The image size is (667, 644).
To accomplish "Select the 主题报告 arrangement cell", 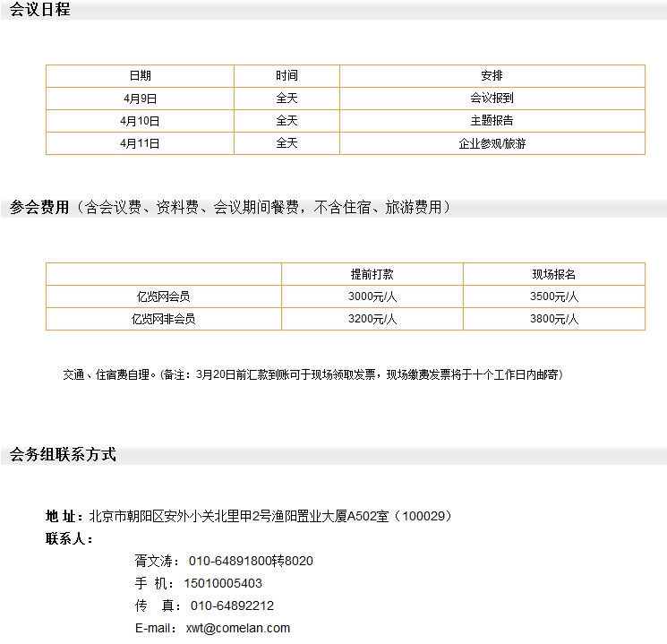I will click(x=492, y=120).
